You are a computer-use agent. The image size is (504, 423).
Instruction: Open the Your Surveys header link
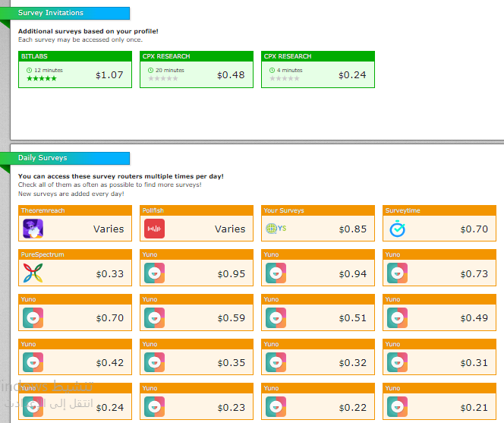(x=284, y=210)
